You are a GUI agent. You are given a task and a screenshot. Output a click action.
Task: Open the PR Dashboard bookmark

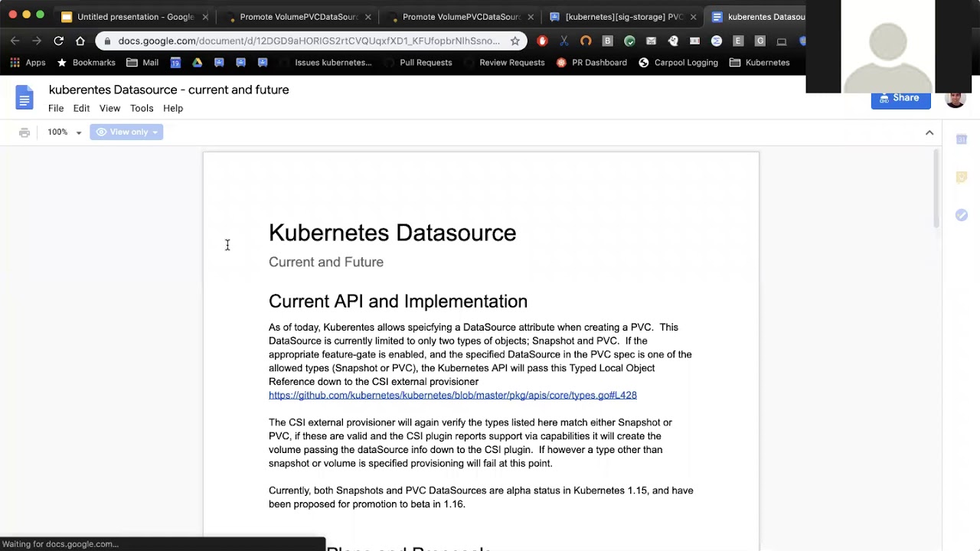point(592,63)
